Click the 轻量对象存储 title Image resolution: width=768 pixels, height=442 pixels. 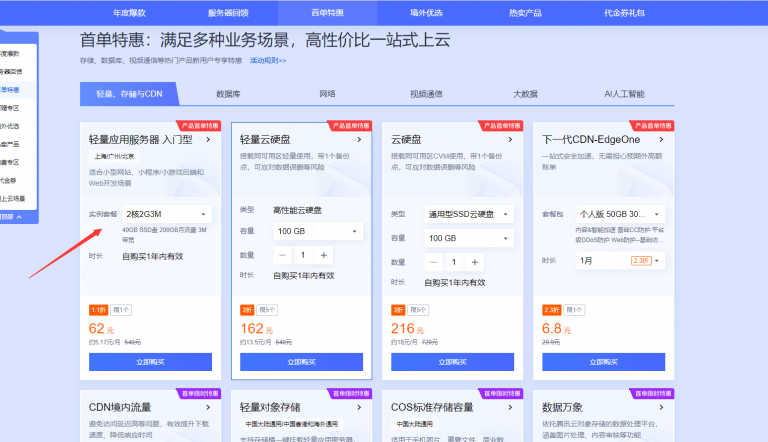(x=270, y=407)
